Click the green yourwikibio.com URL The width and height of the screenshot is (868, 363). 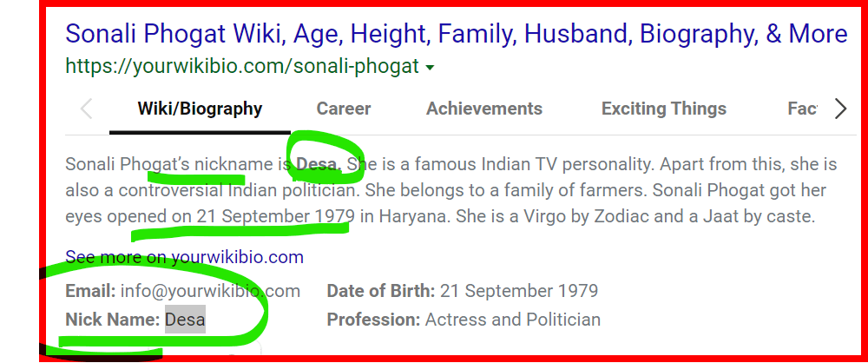tap(242, 66)
